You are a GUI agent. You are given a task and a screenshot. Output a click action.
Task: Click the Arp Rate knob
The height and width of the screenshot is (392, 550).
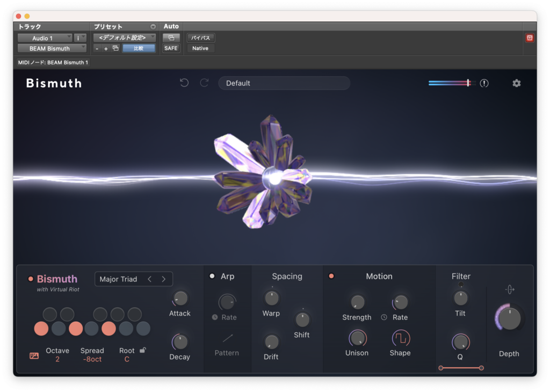tap(227, 302)
